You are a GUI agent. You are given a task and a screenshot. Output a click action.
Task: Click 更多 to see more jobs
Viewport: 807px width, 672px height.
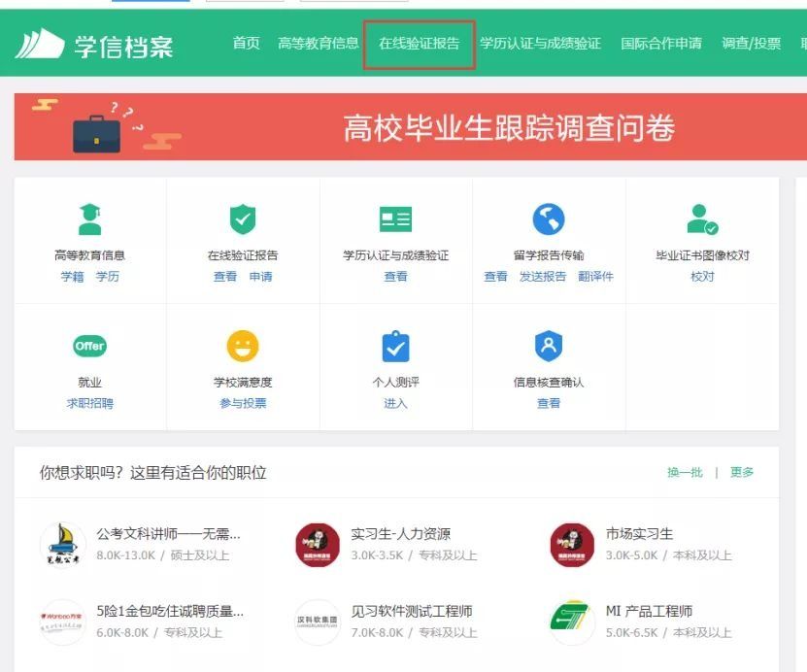tap(742, 472)
